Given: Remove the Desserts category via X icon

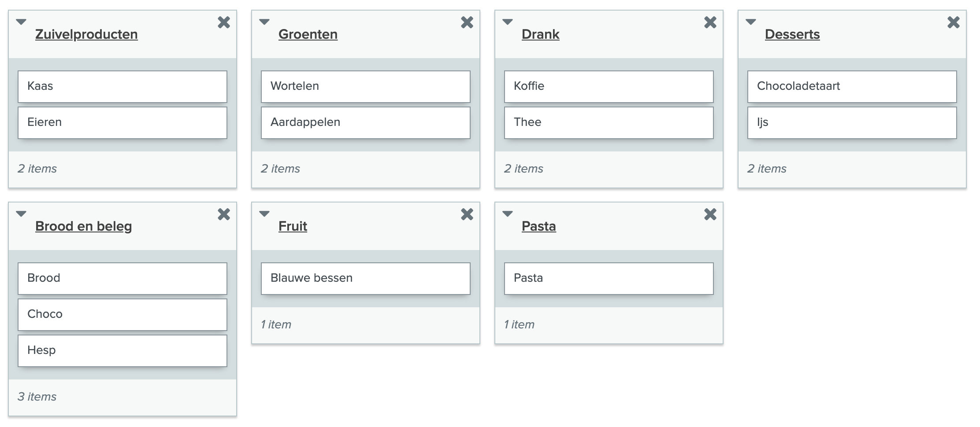Looking at the screenshot, I should point(954,22).
